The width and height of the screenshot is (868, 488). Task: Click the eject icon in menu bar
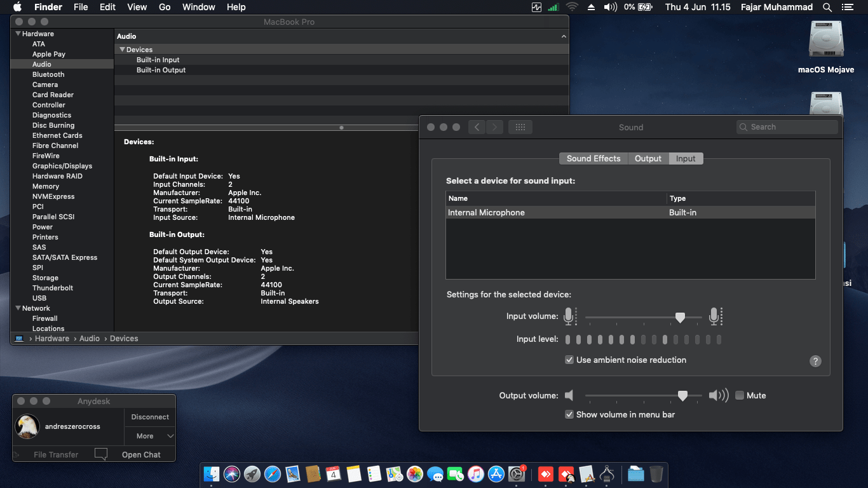coord(591,7)
